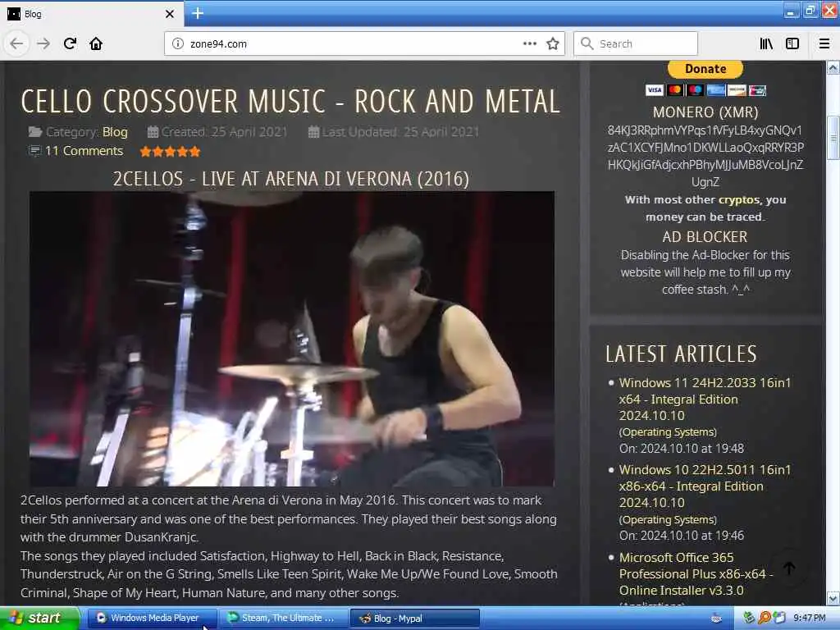Click the 2CELLOS - LIVE AT ARENA heading
The height and width of the screenshot is (630, 840).
pos(291,179)
